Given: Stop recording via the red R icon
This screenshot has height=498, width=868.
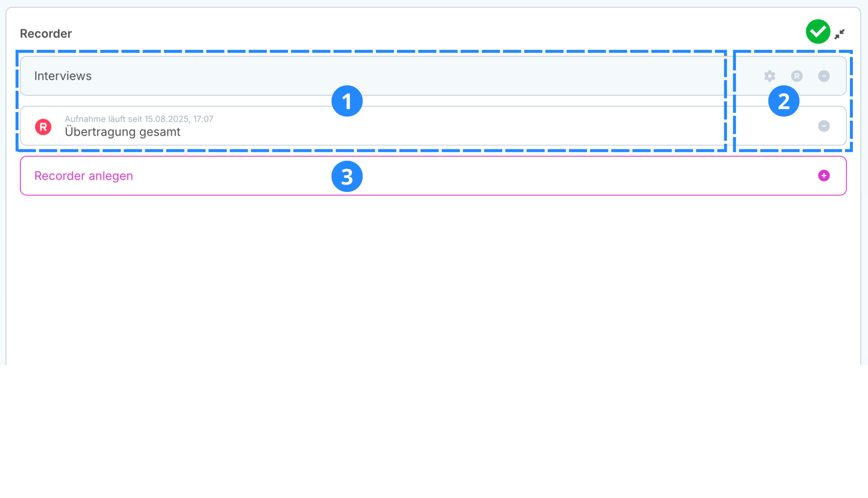Looking at the screenshot, I should (43, 127).
